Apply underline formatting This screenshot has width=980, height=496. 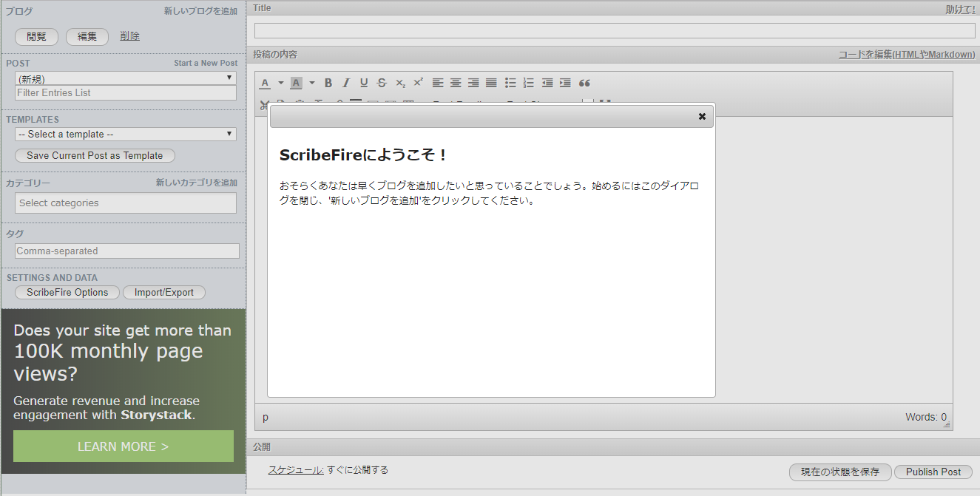(364, 83)
